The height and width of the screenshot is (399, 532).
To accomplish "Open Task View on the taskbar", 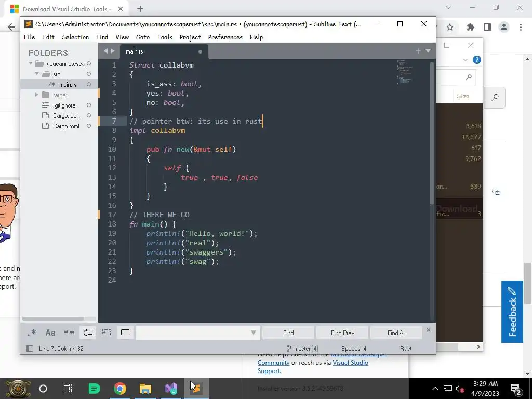I will [68, 389].
